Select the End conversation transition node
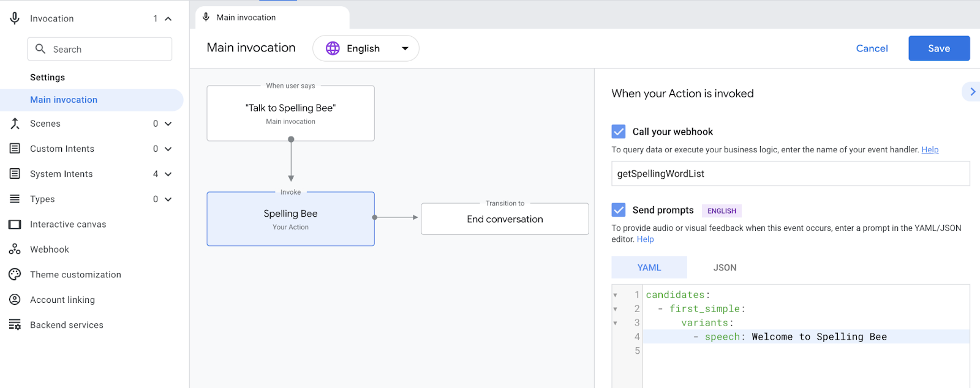Screen dimensions: 980x388 point(505,219)
